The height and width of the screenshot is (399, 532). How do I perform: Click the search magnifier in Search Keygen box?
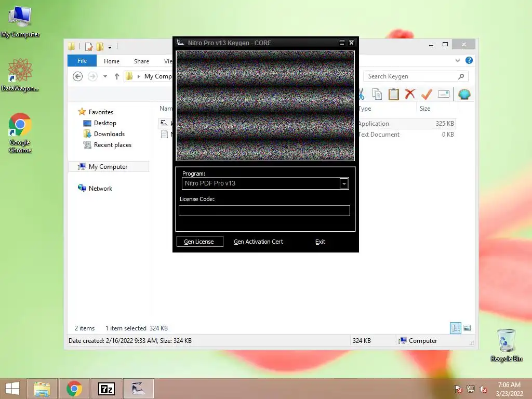point(461,76)
